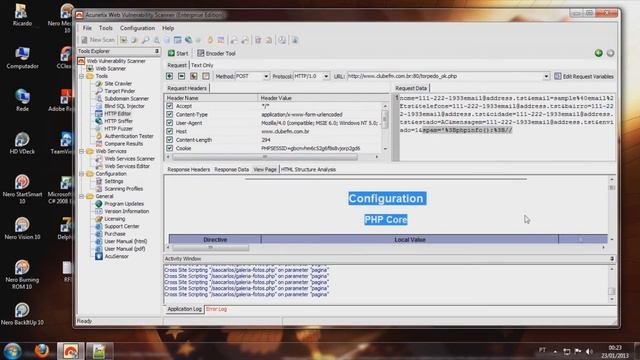Image resolution: width=640 pixels, height=360 pixels.
Task: Open the Settings configuration item
Action: [x=113, y=181]
